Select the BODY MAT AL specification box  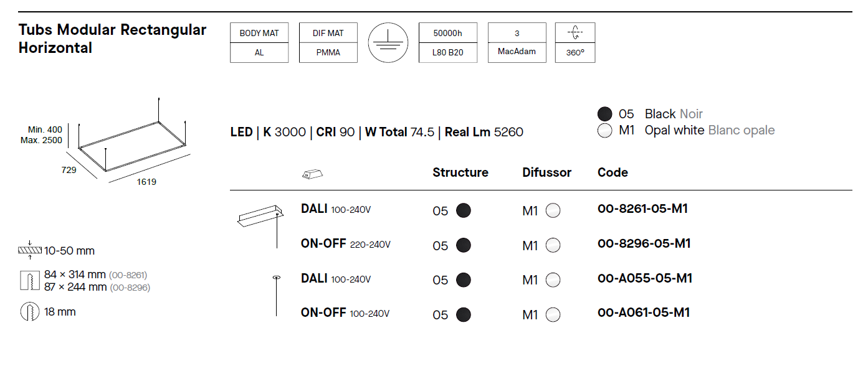point(259,43)
